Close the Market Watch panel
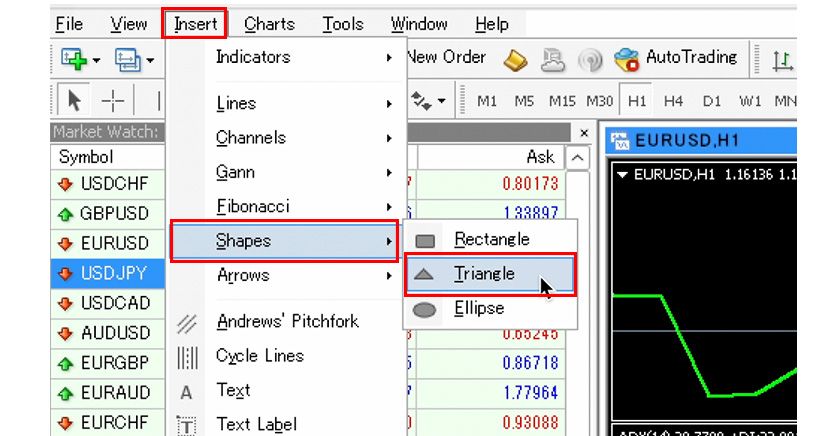Viewport: 840px width, 436px height. pos(584,133)
